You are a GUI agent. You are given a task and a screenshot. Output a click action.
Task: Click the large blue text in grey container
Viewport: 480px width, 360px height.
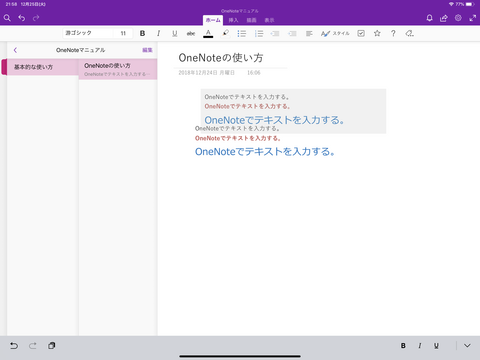pos(274,120)
